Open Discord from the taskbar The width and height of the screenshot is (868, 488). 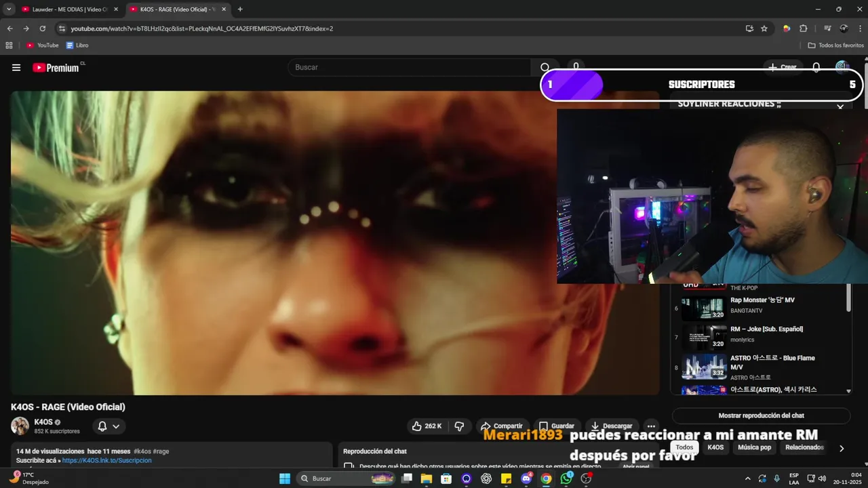[x=526, y=479]
